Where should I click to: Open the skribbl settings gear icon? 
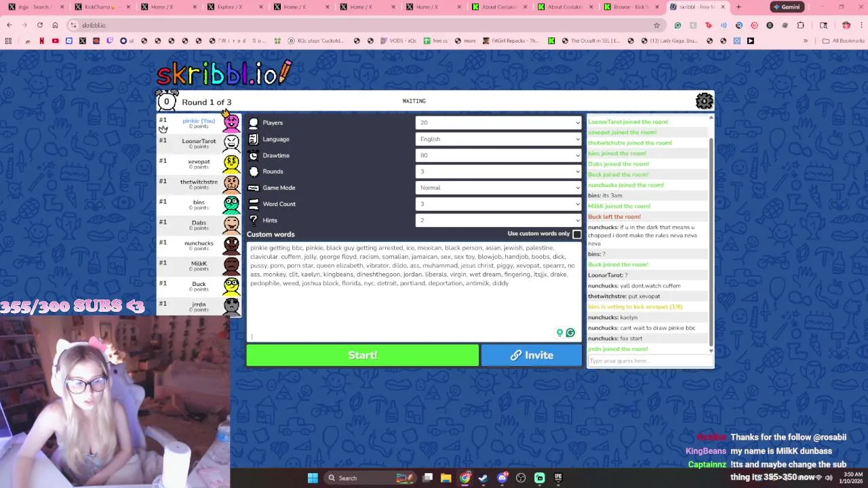(x=705, y=101)
